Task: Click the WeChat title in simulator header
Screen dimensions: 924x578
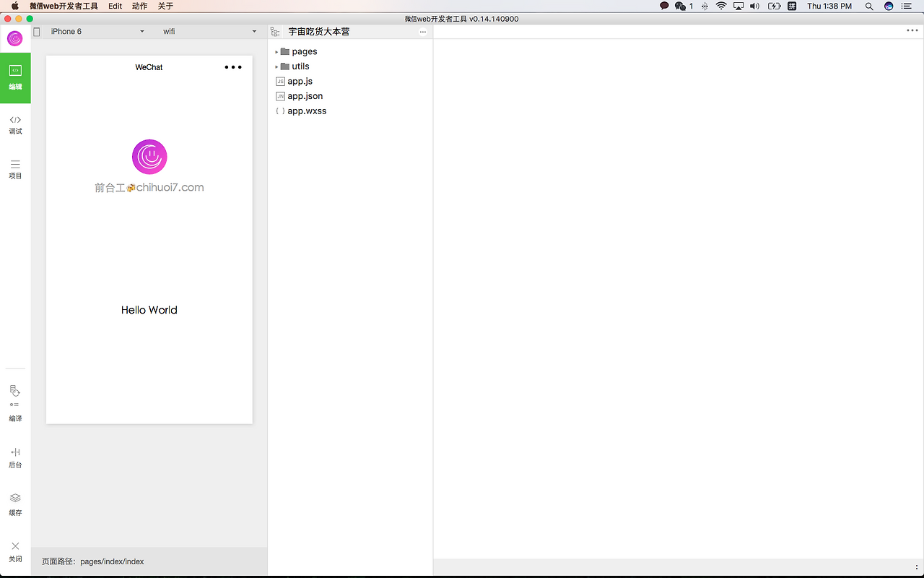Action: (149, 67)
